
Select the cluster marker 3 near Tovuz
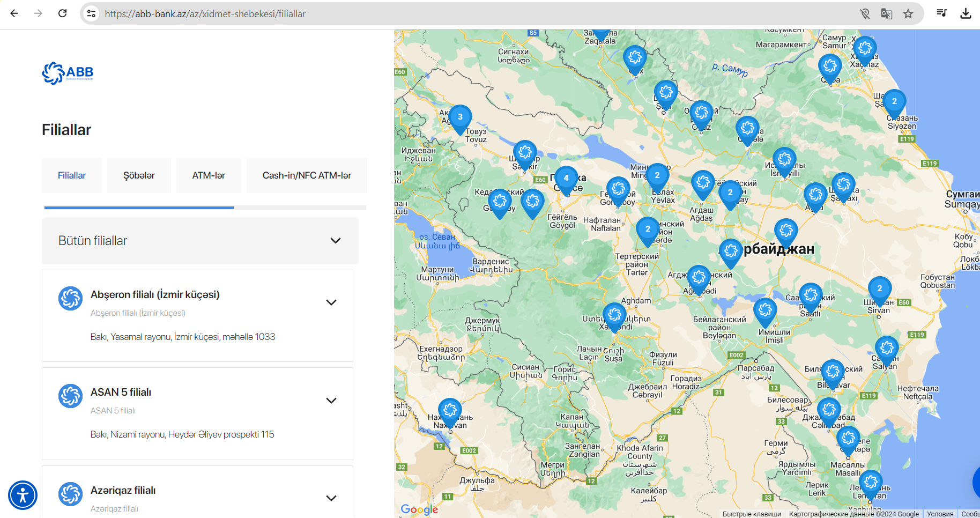click(x=460, y=119)
